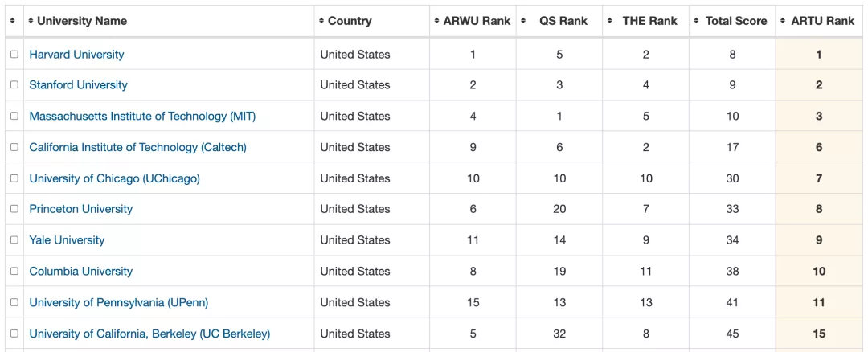868x352 pixels.
Task: Visit University of Chicago (UChicago) link
Action: coord(115,178)
